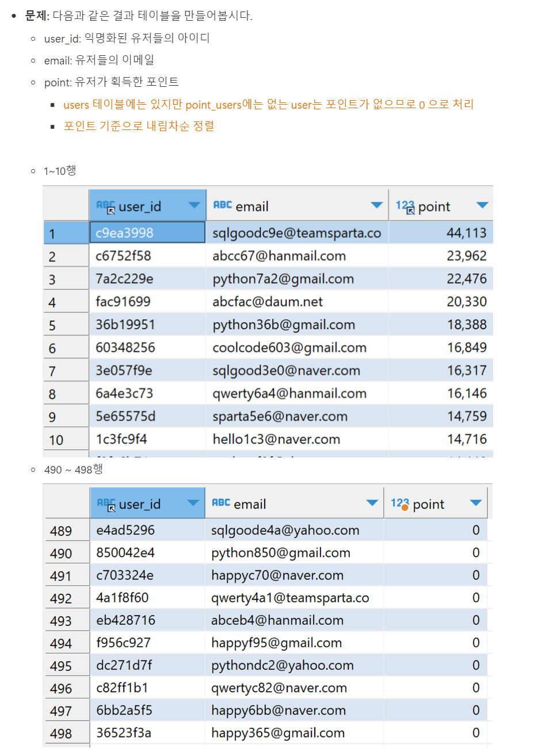This screenshot has width=534, height=756.
Task: Select cell happy6bb@naver.com
Action: coord(294,710)
